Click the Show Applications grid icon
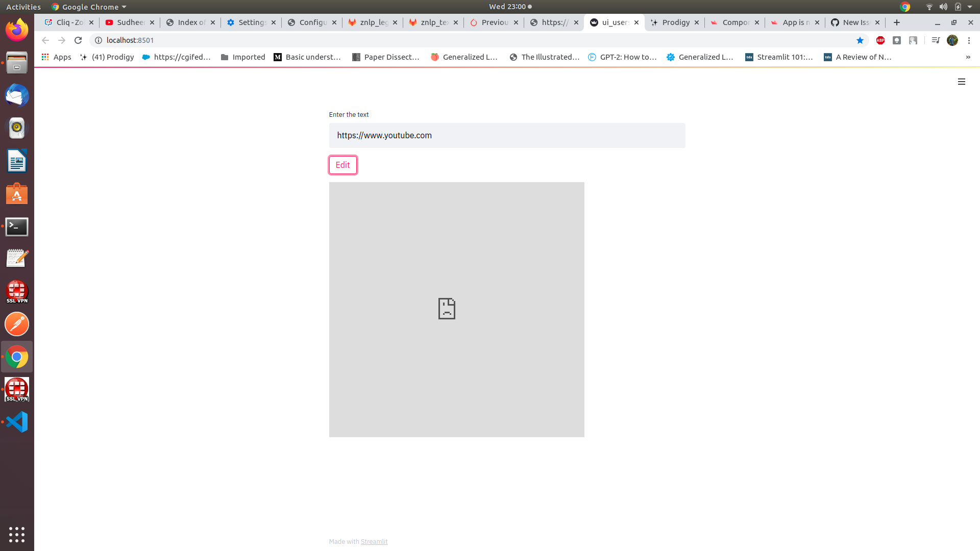Viewport: 980px width, 551px height. point(17,535)
